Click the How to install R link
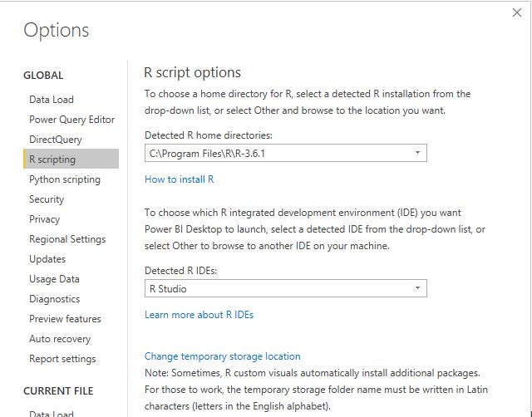This screenshot has height=417, width=532. [180, 179]
